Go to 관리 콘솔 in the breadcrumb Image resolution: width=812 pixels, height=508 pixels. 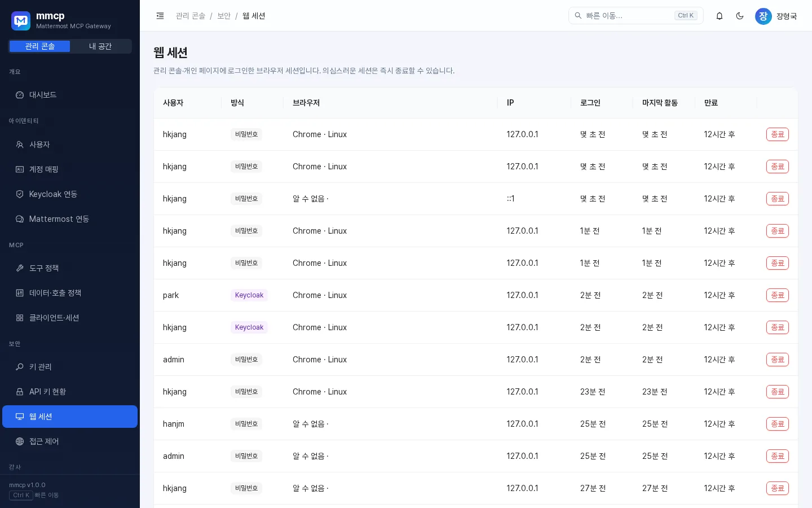pos(191,16)
